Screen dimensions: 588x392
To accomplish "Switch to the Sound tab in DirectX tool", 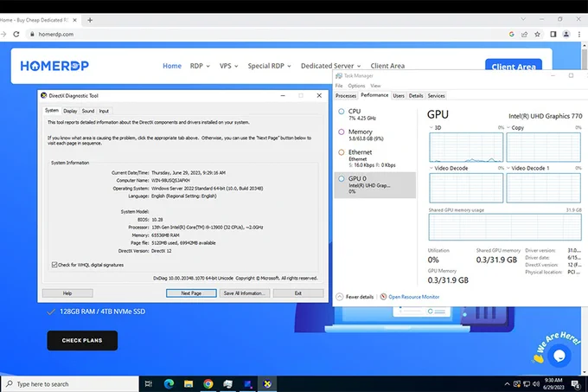I will point(88,111).
